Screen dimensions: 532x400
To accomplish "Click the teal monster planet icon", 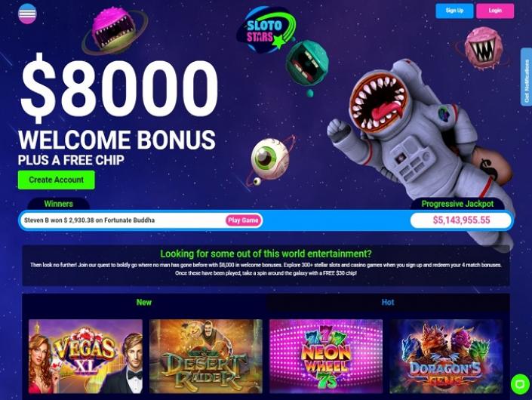I will (x=306, y=63).
